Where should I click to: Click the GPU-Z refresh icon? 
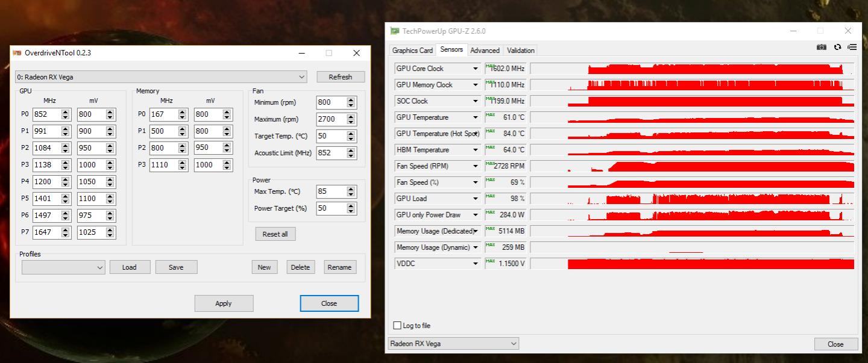837,47
